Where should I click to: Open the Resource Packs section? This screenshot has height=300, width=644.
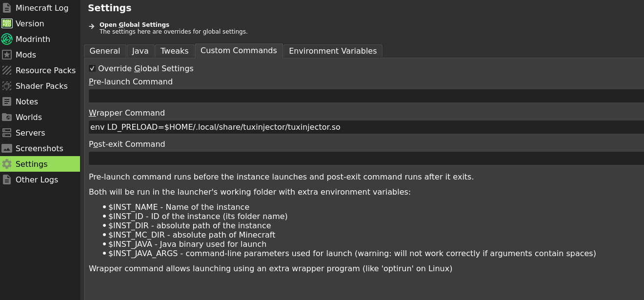(45, 70)
